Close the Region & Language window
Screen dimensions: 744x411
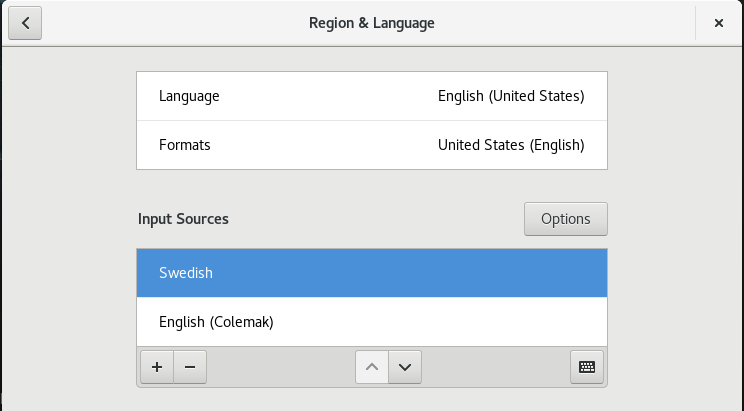[719, 23]
